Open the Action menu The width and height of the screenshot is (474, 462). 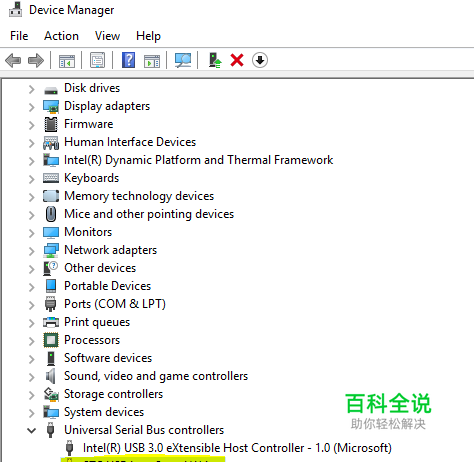61,36
